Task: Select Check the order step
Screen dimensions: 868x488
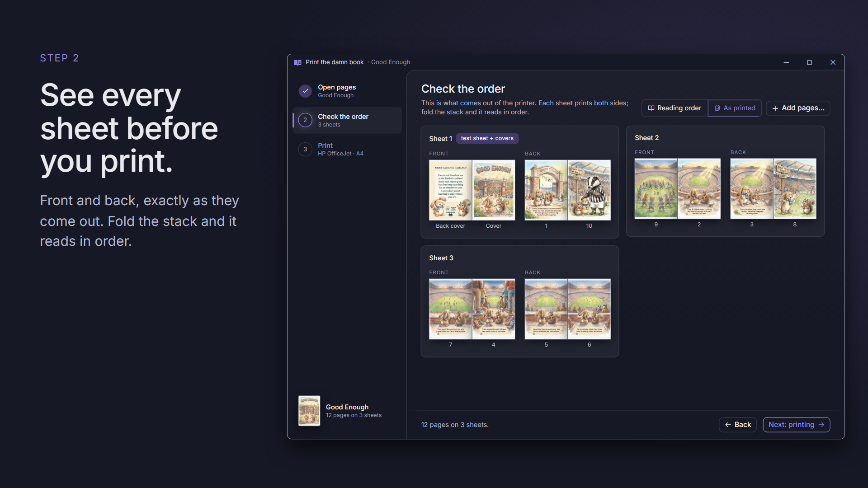Action: (347, 120)
